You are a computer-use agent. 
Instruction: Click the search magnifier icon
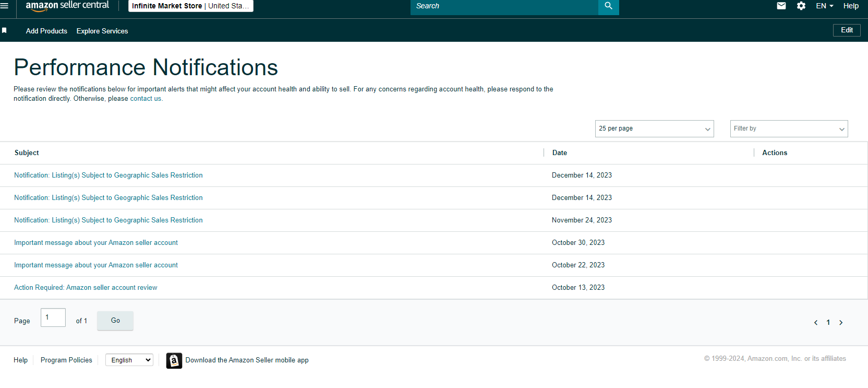pyautogui.click(x=608, y=6)
